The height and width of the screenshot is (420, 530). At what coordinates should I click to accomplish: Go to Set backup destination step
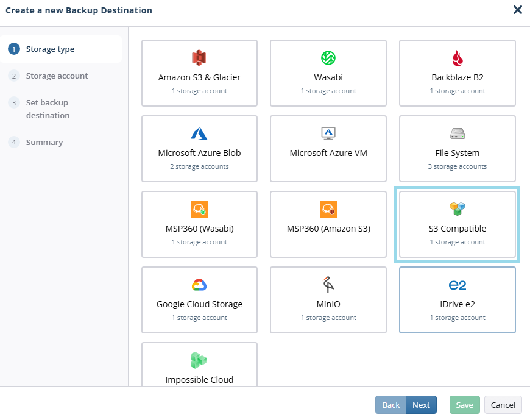(48, 109)
